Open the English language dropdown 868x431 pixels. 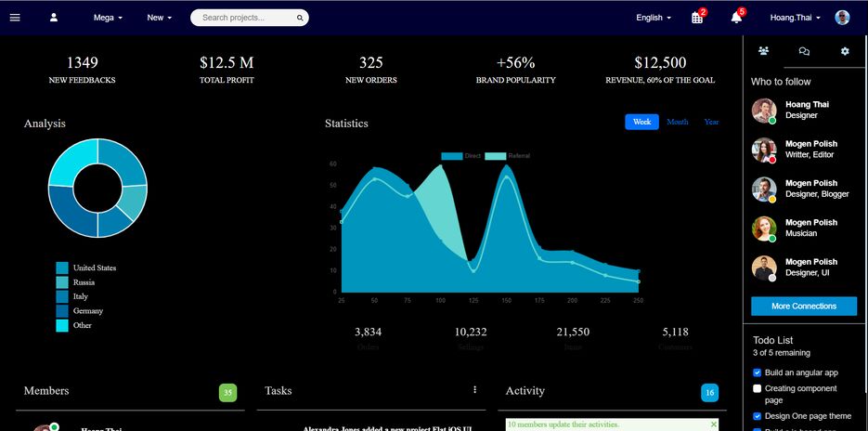[x=654, y=18]
